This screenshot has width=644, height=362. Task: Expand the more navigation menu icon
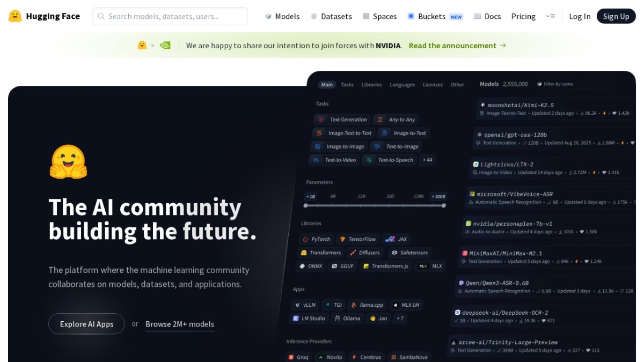pos(551,16)
